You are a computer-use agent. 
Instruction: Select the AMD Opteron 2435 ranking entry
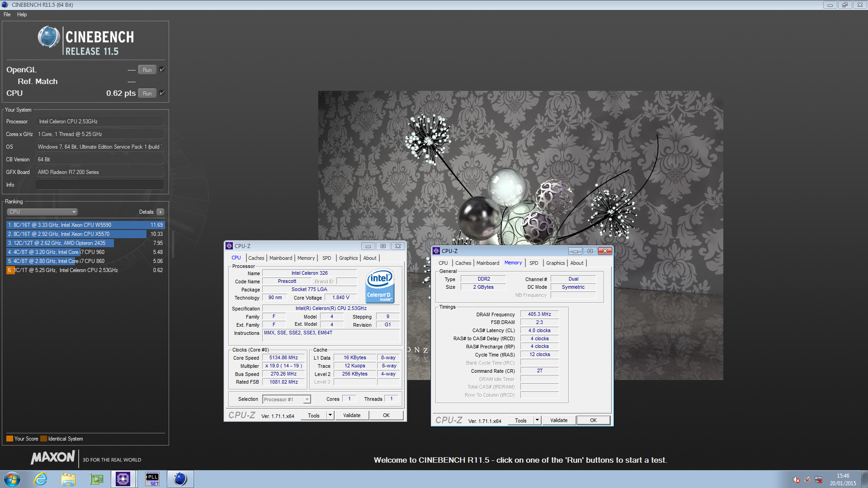point(85,243)
